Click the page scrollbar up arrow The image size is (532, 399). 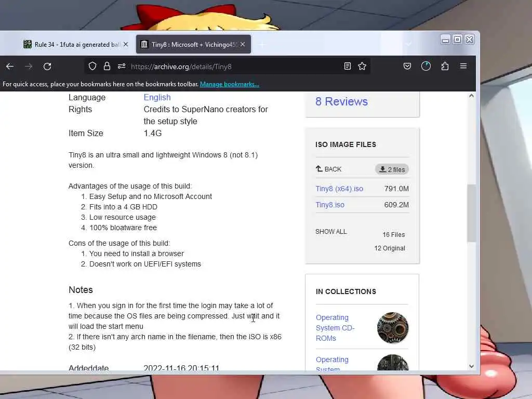point(471,96)
